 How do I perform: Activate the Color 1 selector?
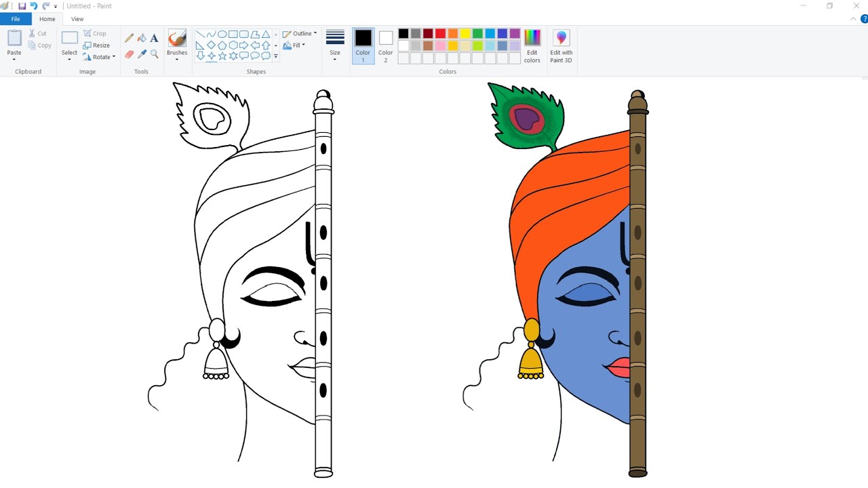(x=363, y=46)
